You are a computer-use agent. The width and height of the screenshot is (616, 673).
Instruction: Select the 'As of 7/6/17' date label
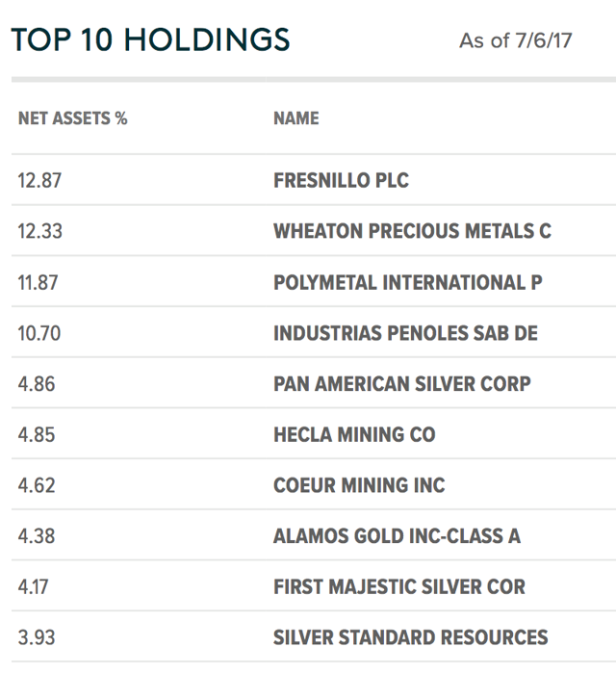pos(516,41)
